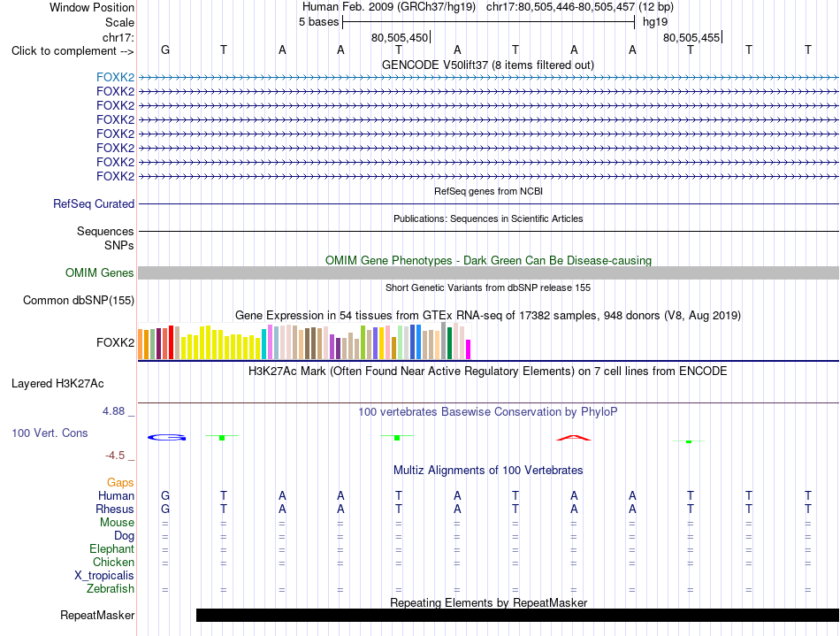Click the 'hg19' label beside scale bar
This screenshot has height=636, width=840.
[655, 22]
